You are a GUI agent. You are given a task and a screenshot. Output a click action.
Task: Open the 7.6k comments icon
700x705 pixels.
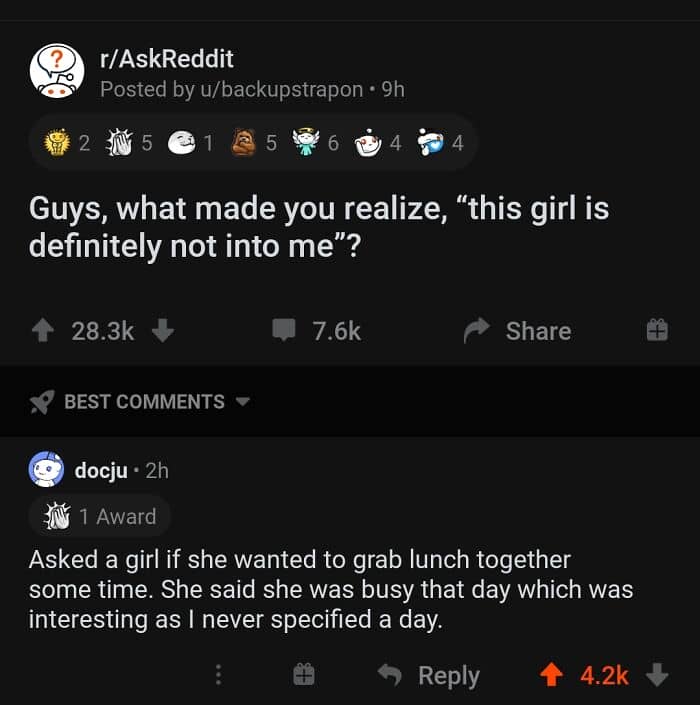(x=286, y=331)
